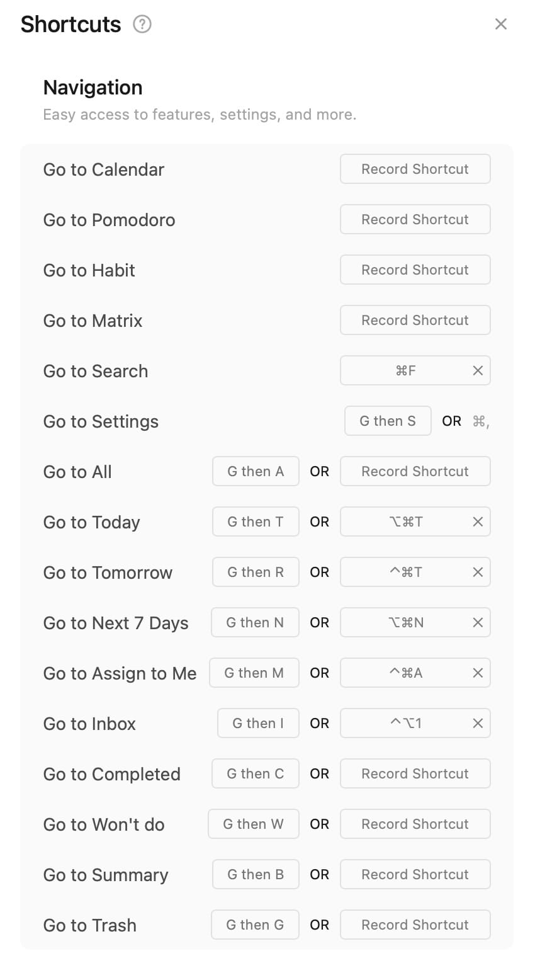This screenshot has width=535, height=980.
Task: Record a shortcut for Go to Matrix
Action: (415, 321)
